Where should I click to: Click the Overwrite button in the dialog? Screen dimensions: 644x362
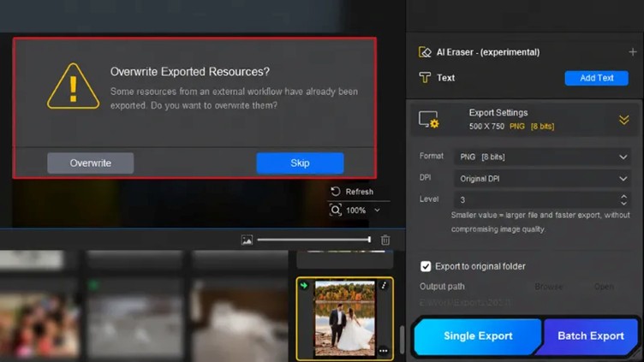[91, 163]
